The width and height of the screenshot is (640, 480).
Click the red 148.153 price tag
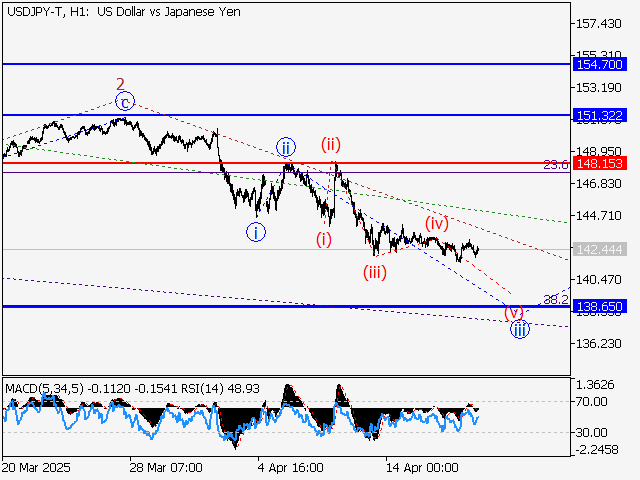601,162
